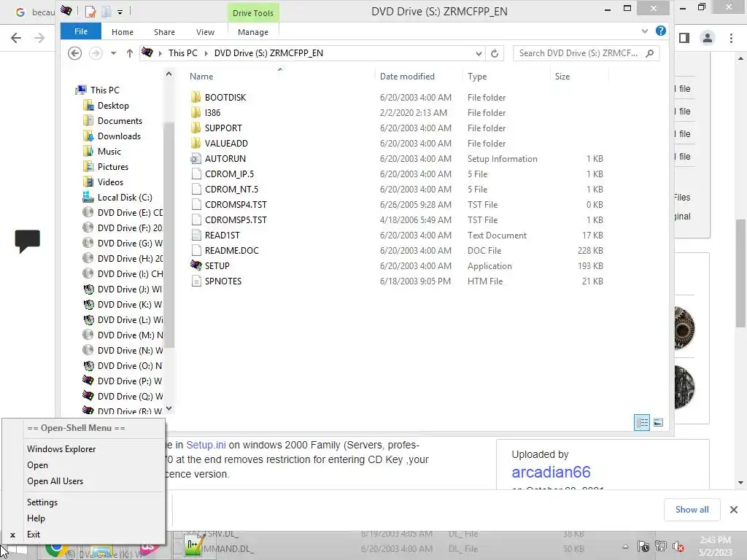Switch to the Home ribbon tab
Screen dimensions: 747x560
point(123,32)
